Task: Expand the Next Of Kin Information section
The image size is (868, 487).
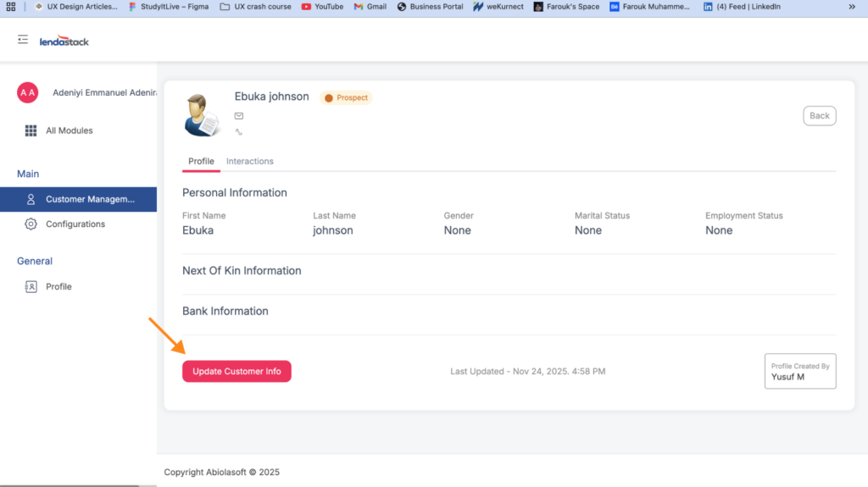Action: [242, 271]
